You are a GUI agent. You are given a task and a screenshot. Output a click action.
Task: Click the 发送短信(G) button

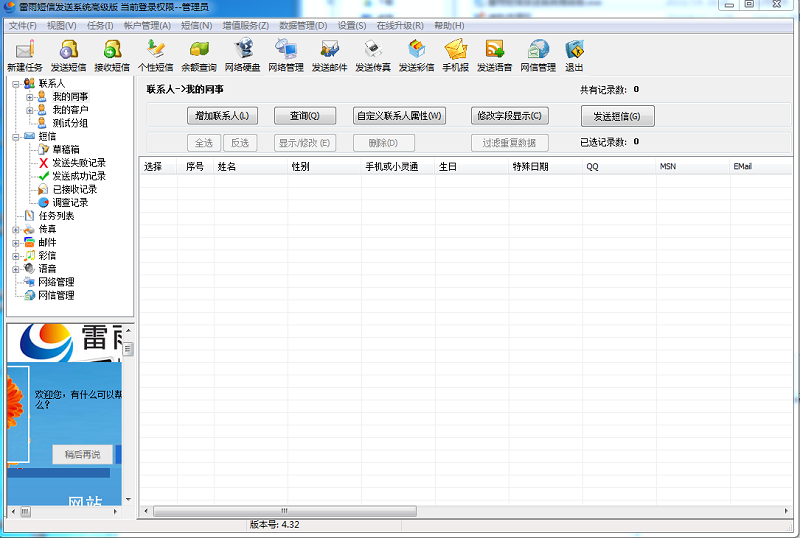coord(617,116)
